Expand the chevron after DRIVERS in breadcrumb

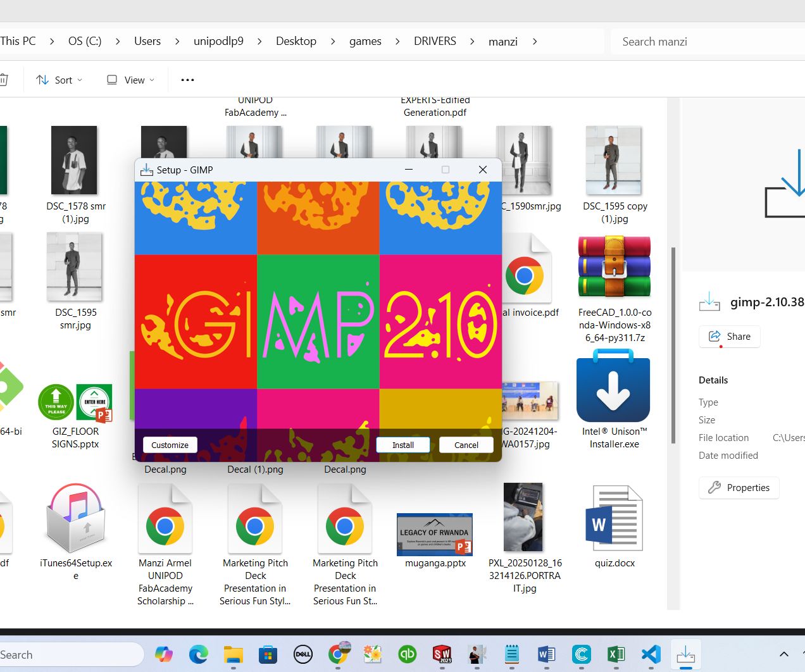pyautogui.click(x=472, y=41)
